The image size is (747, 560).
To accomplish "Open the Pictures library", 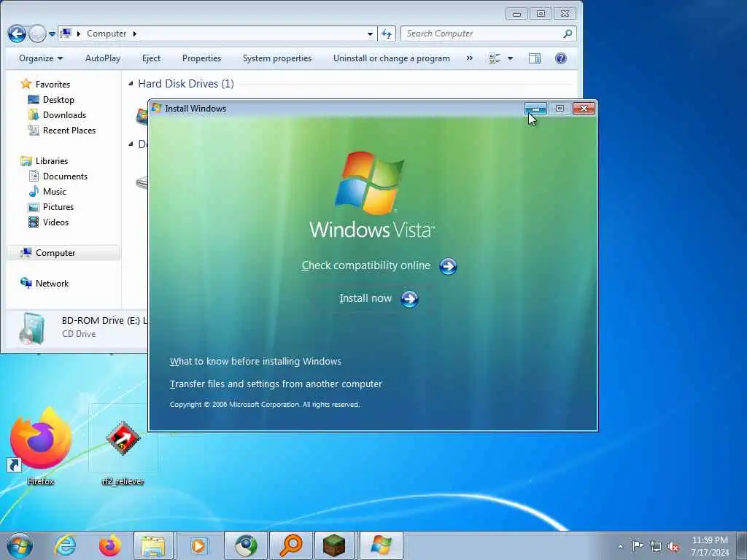I will (x=58, y=206).
